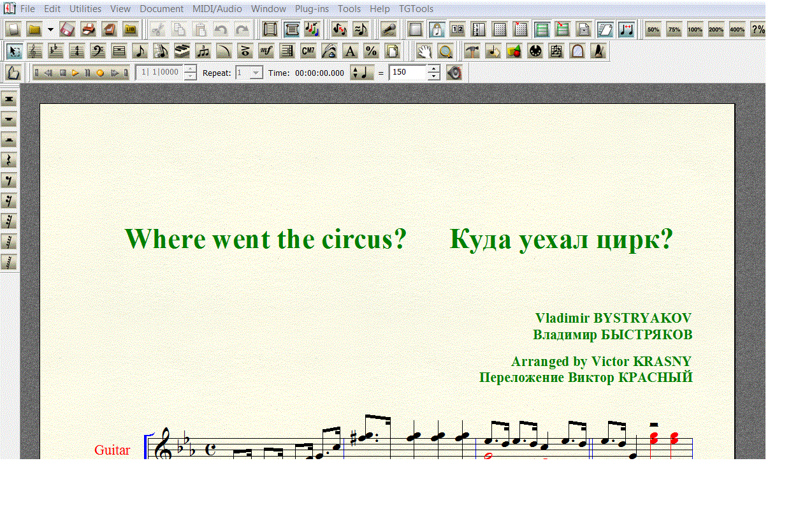Screen dimensions: 812x521
Task: Open the note duration selector for tempo
Action: coord(362,73)
